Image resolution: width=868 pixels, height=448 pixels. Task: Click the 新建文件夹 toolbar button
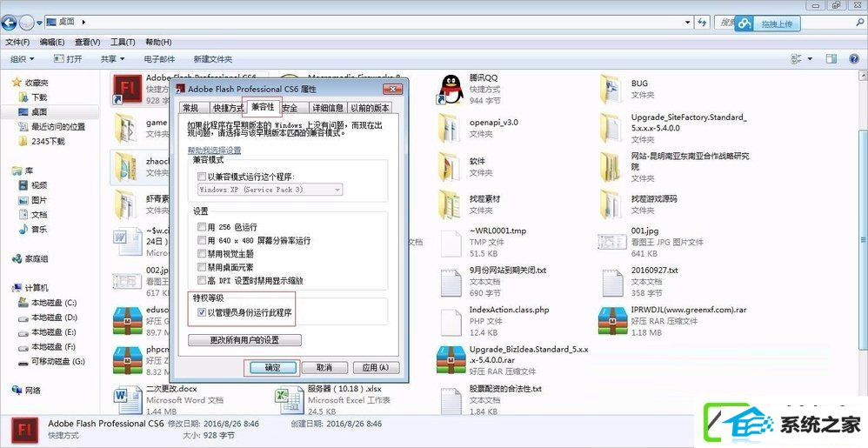pyautogui.click(x=212, y=59)
